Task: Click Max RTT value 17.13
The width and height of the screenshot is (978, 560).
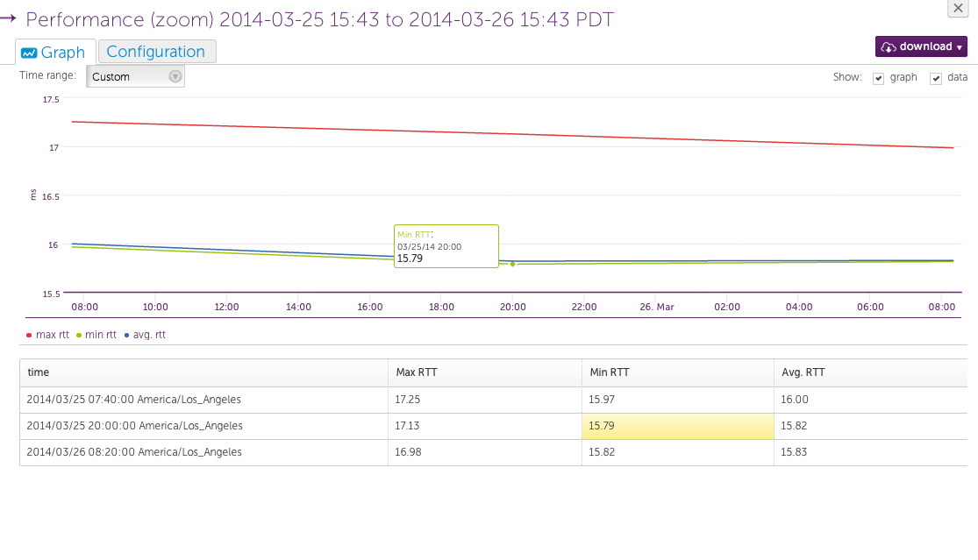Action: click(x=407, y=426)
